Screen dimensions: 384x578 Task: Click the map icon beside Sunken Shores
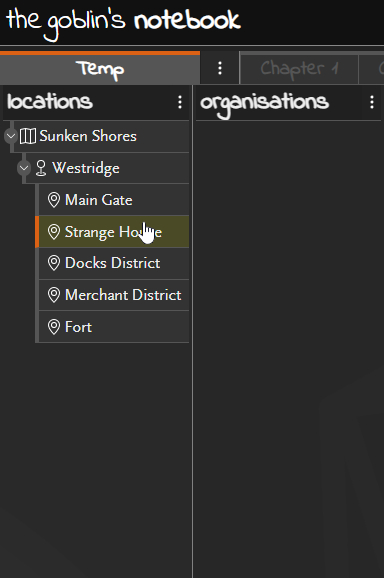[x=28, y=136]
